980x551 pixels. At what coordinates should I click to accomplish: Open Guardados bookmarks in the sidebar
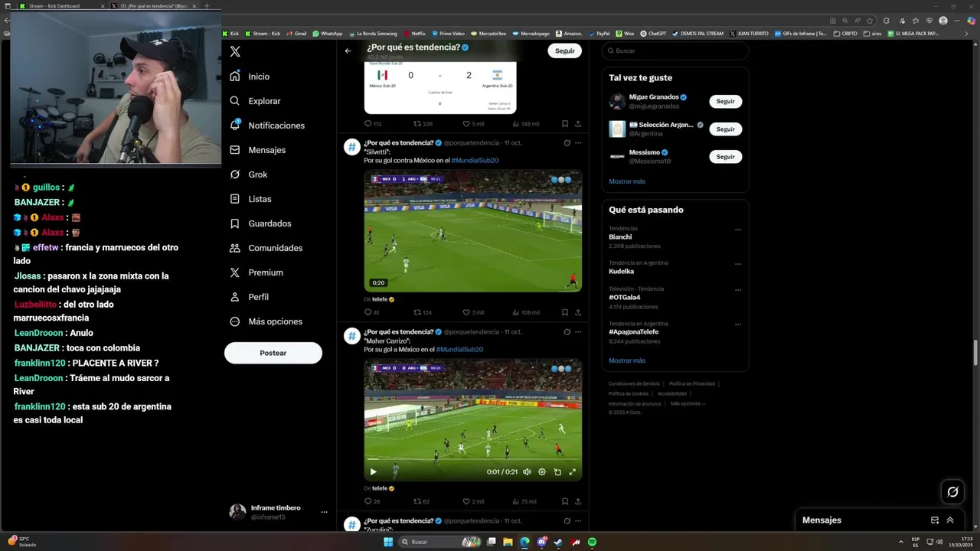pyautogui.click(x=260, y=223)
